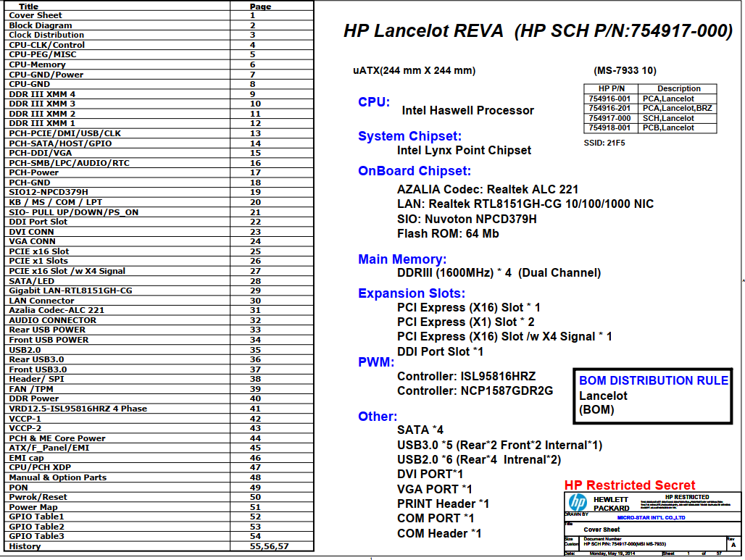Click the "PCH-Power" table entry
The height and width of the screenshot is (560, 745).
pyautogui.click(x=34, y=172)
